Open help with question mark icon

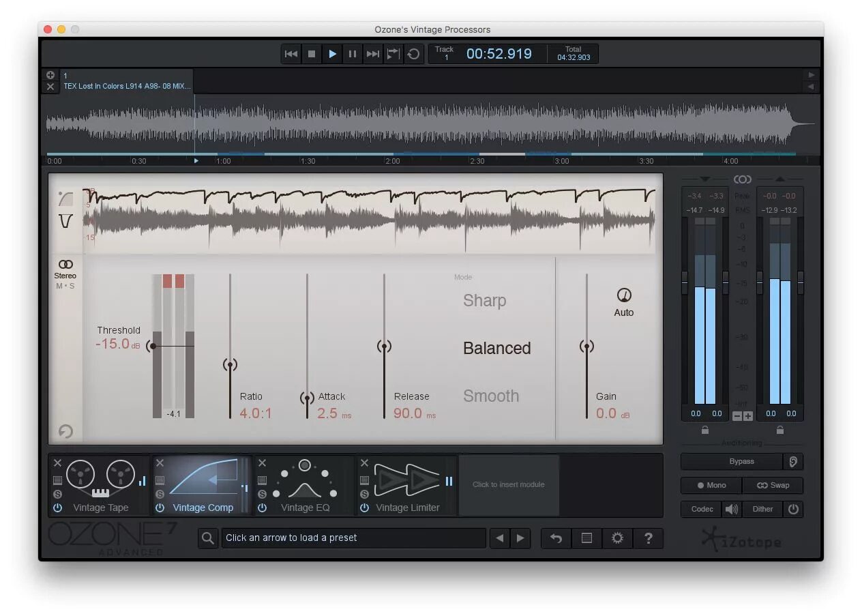tap(648, 538)
